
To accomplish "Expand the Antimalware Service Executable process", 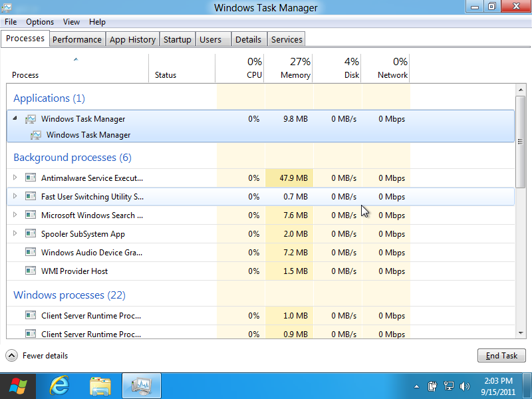I will tap(15, 178).
